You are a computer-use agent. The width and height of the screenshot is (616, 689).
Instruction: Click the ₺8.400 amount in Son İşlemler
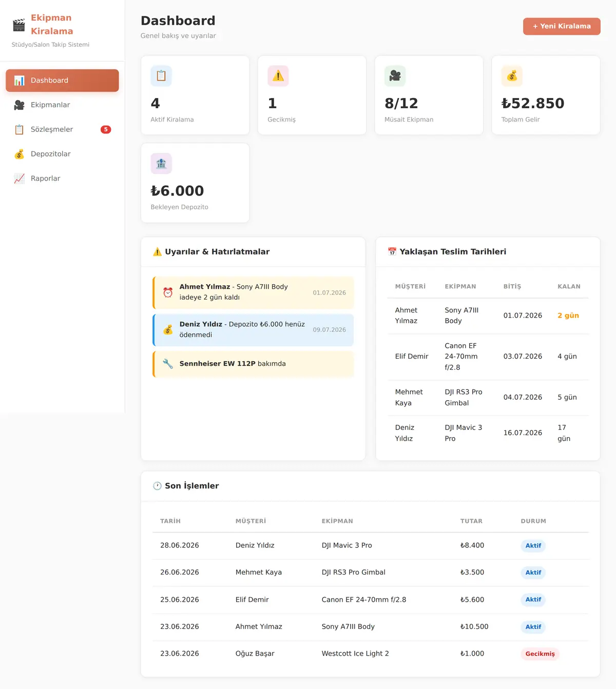click(472, 545)
